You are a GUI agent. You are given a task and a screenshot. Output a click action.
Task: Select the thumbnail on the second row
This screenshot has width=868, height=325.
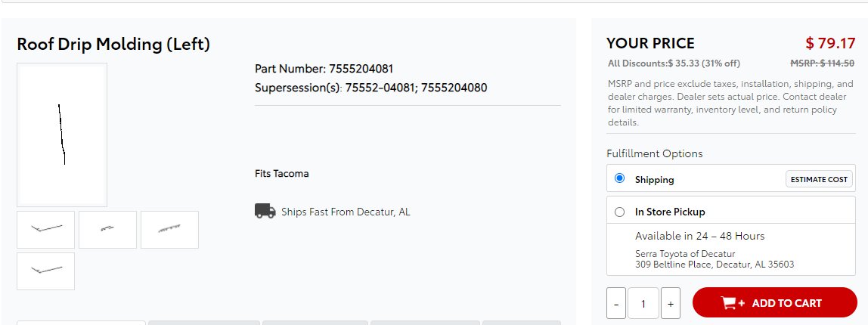coord(45,271)
